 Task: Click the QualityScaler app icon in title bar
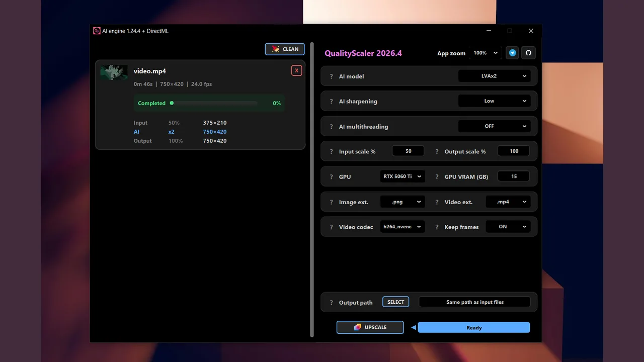pos(97,31)
